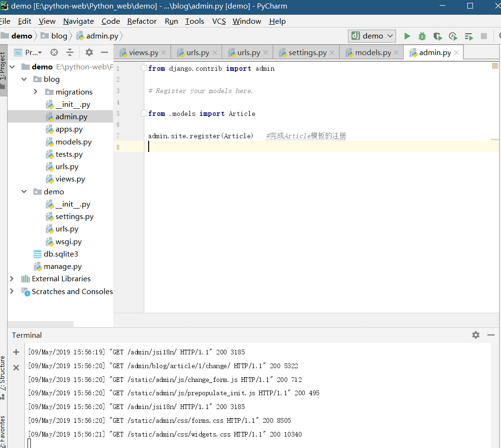Hide the Project panel with minus icon
The width and height of the screenshot is (501, 448).
(104, 52)
